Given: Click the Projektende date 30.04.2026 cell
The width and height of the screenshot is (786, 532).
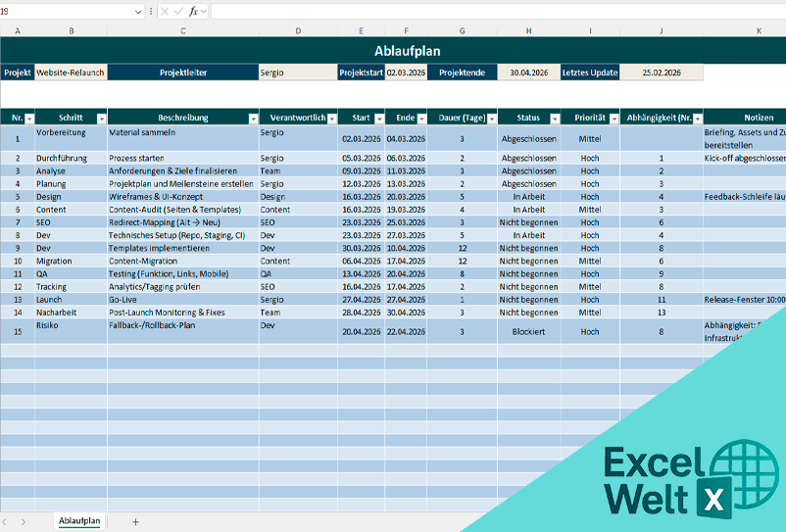Looking at the screenshot, I should click(x=529, y=73).
